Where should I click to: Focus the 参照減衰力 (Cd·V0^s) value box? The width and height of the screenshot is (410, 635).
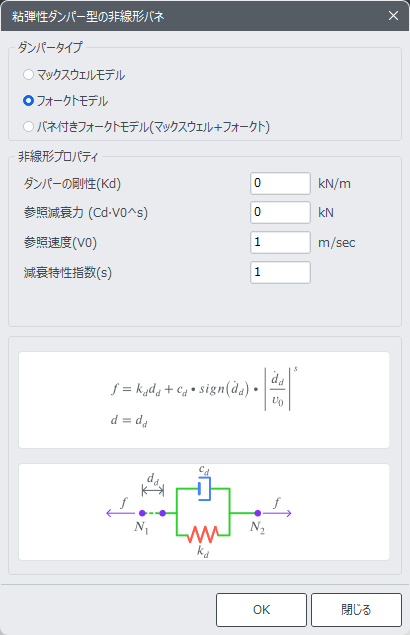click(280, 212)
